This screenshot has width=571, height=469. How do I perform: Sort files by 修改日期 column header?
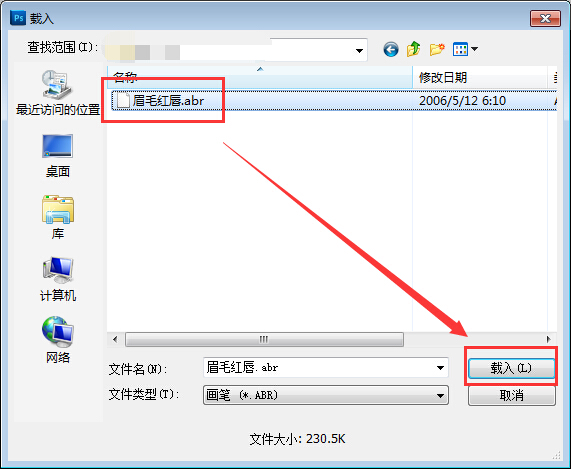(480, 77)
